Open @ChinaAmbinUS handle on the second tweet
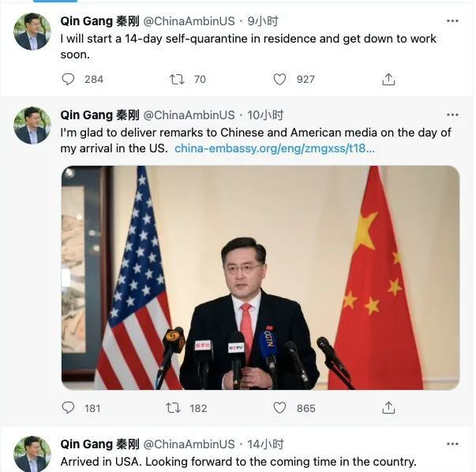Image resolution: width=476 pixels, height=472 pixels. (x=189, y=115)
